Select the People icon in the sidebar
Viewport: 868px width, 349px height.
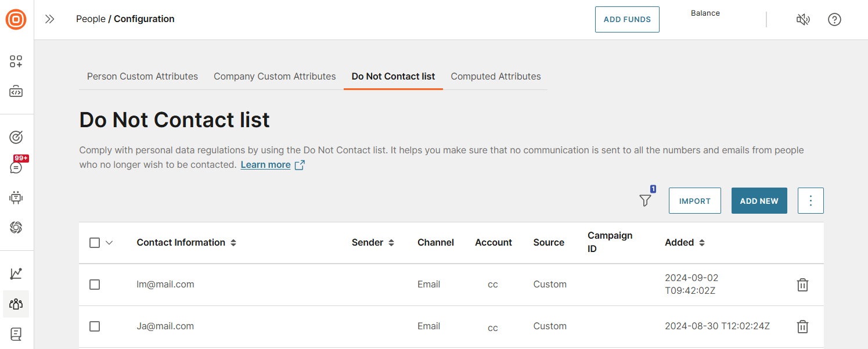coord(16,304)
